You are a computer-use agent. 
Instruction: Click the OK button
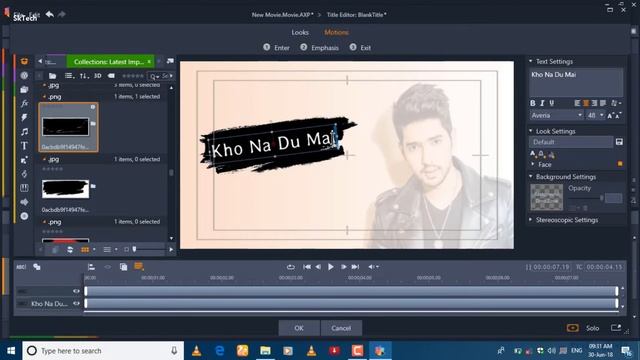point(299,328)
